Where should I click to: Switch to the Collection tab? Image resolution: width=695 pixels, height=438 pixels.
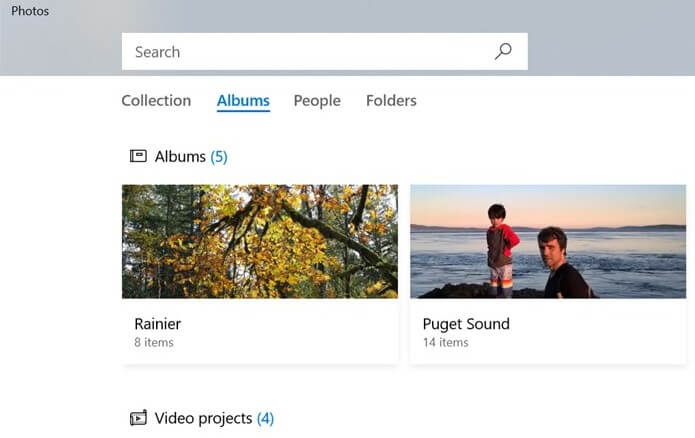(x=156, y=101)
